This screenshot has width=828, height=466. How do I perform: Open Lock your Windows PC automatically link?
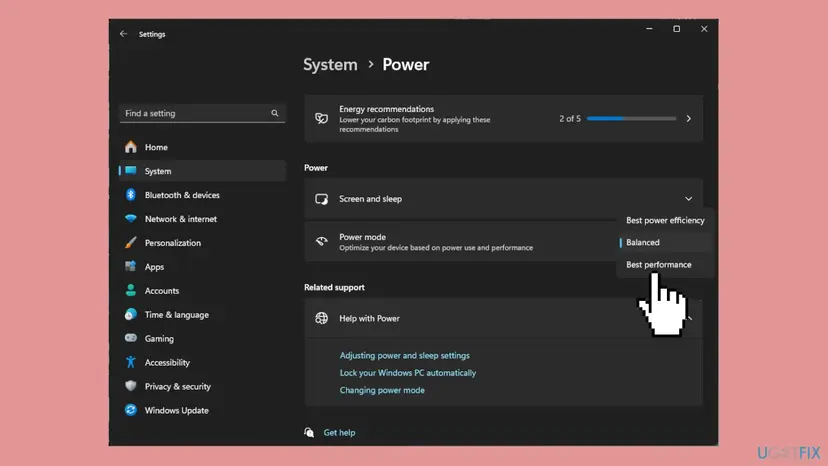tap(408, 372)
